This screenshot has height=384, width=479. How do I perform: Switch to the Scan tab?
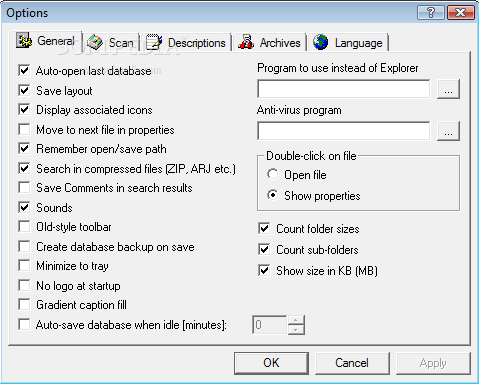(111, 43)
